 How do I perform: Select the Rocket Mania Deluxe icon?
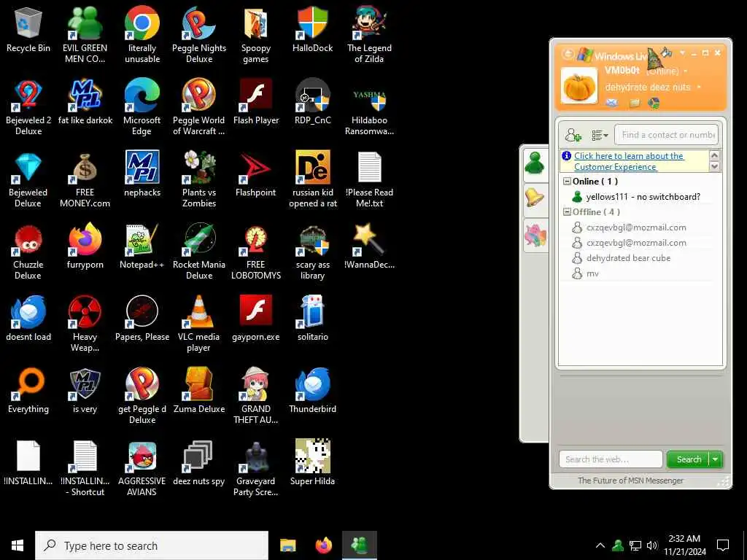tap(199, 252)
